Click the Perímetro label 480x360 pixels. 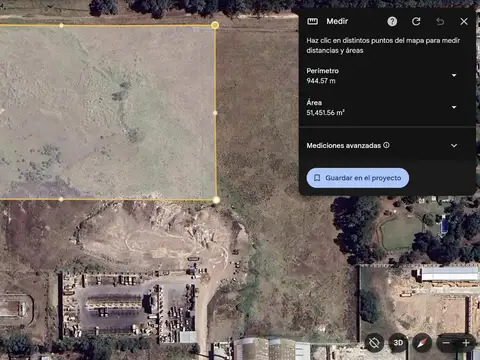click(x=323, y=71)
